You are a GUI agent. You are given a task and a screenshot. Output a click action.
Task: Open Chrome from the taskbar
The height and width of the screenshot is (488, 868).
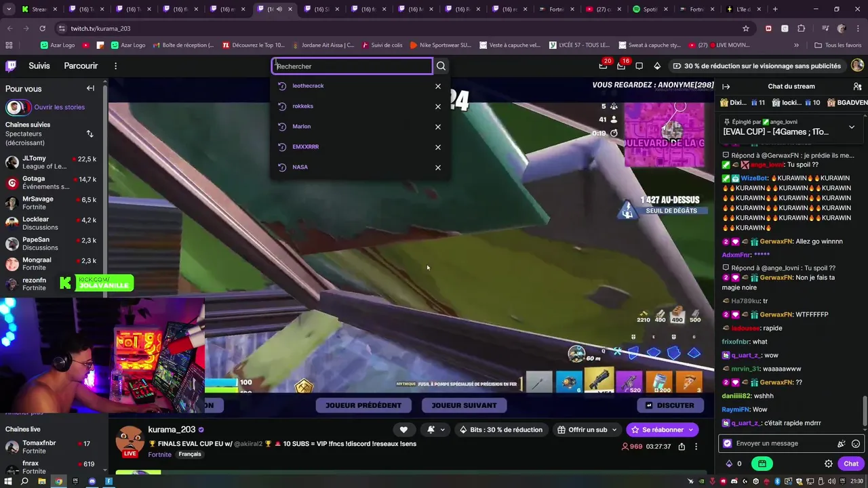pos(58,481)
